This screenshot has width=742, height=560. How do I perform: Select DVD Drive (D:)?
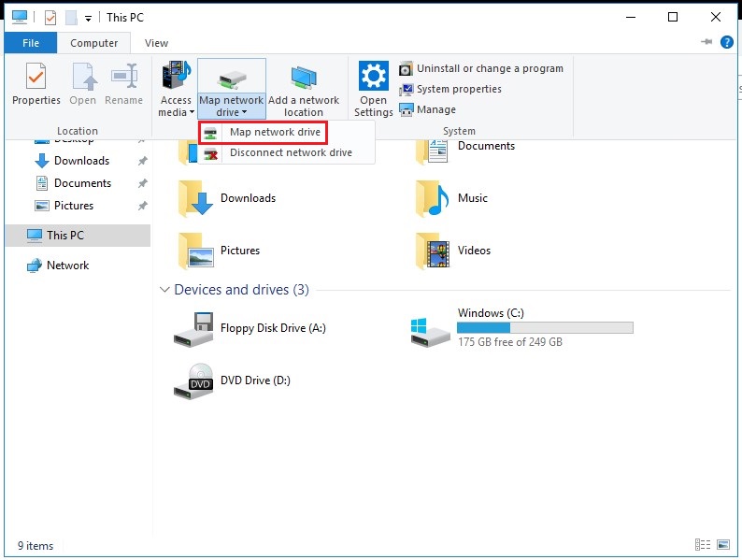point(232,381)
